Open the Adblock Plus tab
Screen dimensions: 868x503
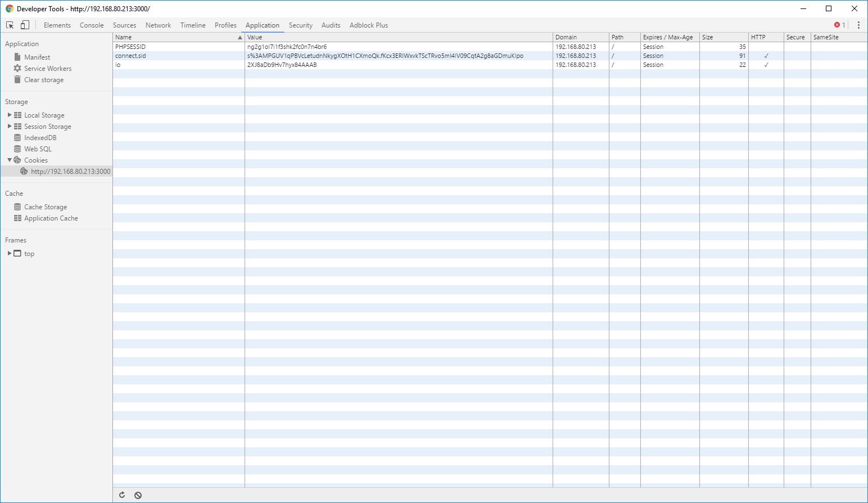[369, 25]
